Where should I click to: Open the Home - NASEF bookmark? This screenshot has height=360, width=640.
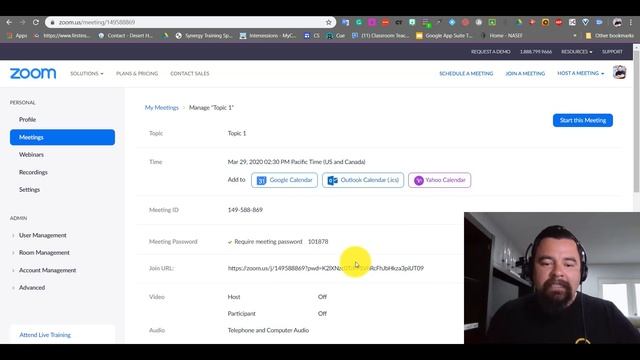pyautogui.click(x=502, y=36)
